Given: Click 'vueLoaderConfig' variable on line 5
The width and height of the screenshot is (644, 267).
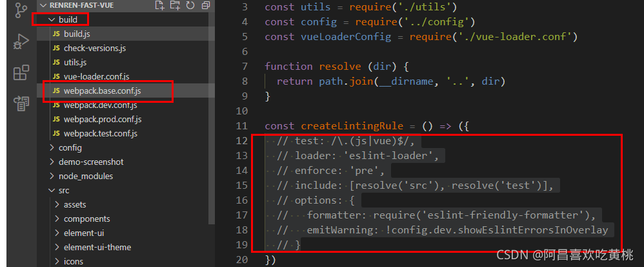Looking at the screenshot, I should [x=346, y=37].
